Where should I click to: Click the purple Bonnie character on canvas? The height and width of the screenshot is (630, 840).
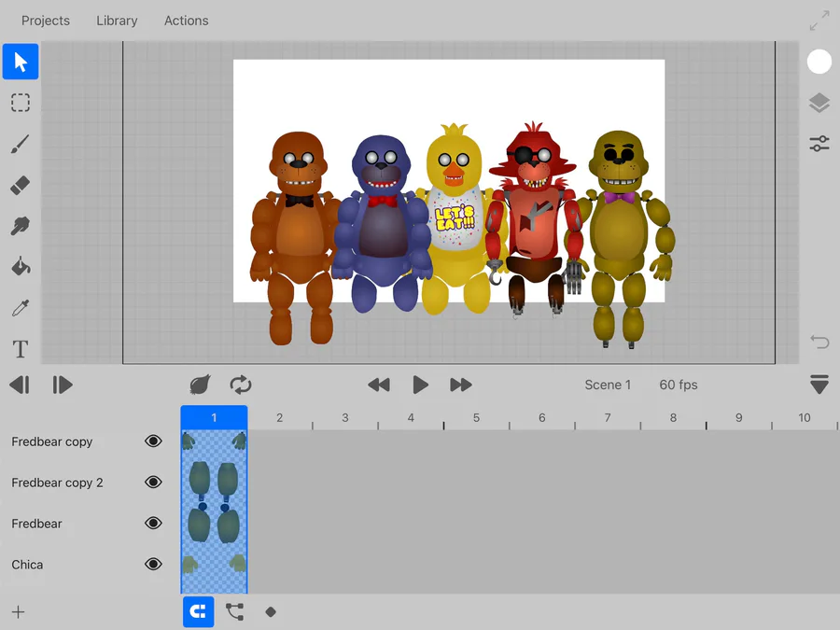tap(382, 223)
